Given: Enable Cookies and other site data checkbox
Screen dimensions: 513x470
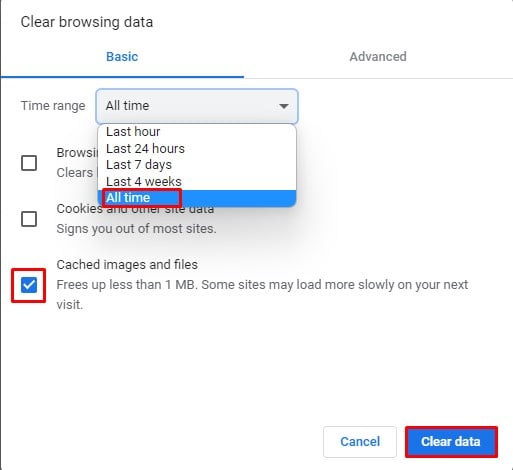Looking at the screenshot, I should [29, 219].
